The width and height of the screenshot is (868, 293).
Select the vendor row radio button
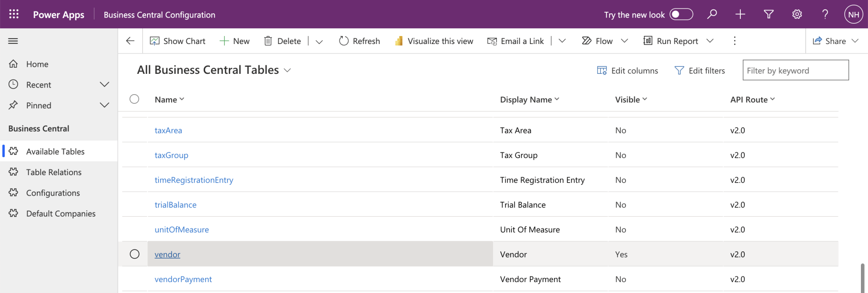tap(135, 254)
